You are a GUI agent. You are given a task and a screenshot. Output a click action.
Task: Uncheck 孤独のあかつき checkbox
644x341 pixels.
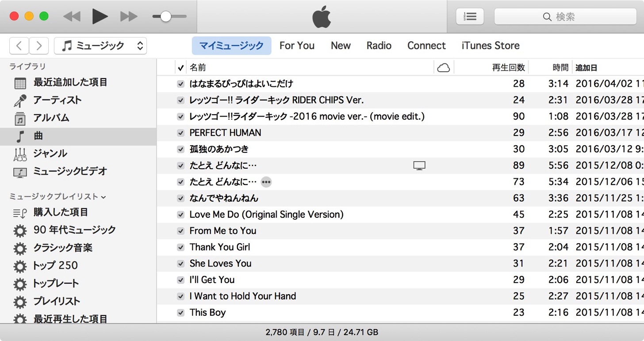tap(180, 149)
